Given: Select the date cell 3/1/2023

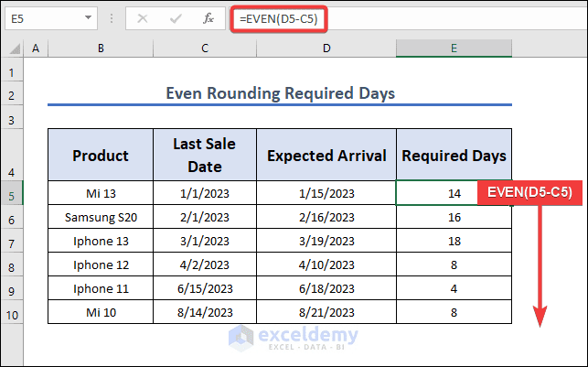Looking at the screenshot, I should click(x=205, y=241).
